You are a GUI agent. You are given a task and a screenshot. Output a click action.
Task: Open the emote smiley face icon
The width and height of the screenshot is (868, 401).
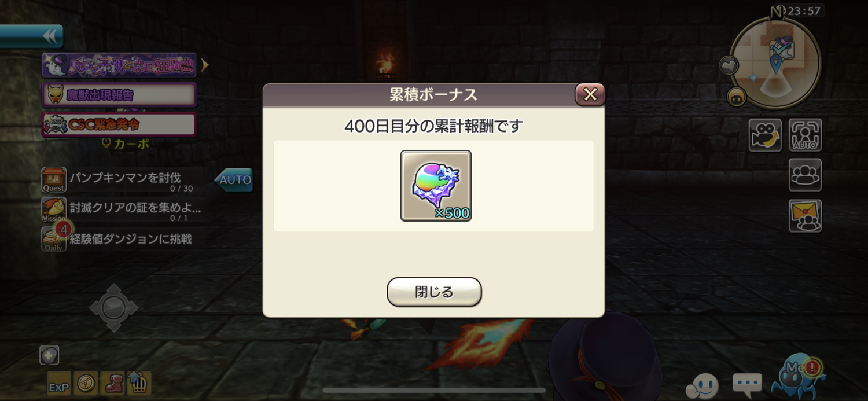(x=703, y=385)
